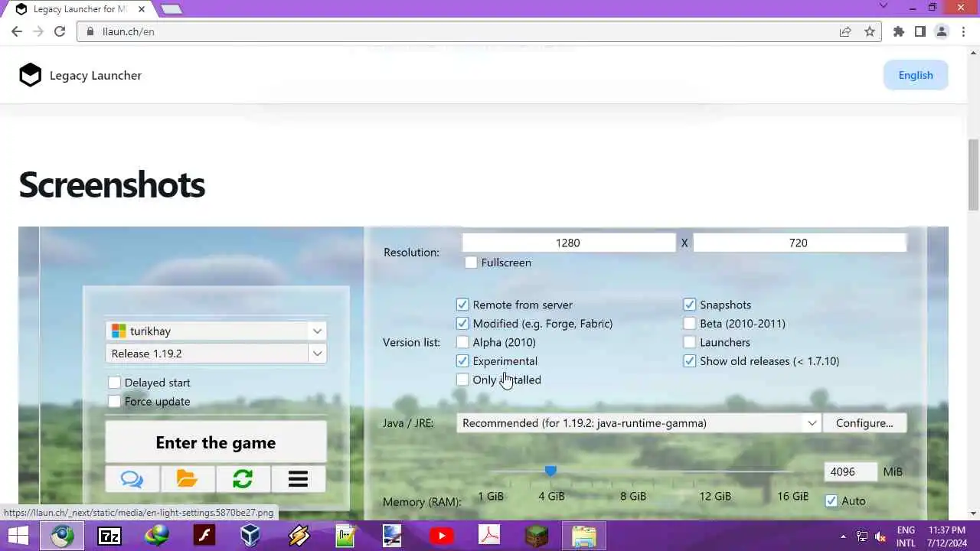Open the browser profile menu
980x551 pixels.
pos(942,31)
